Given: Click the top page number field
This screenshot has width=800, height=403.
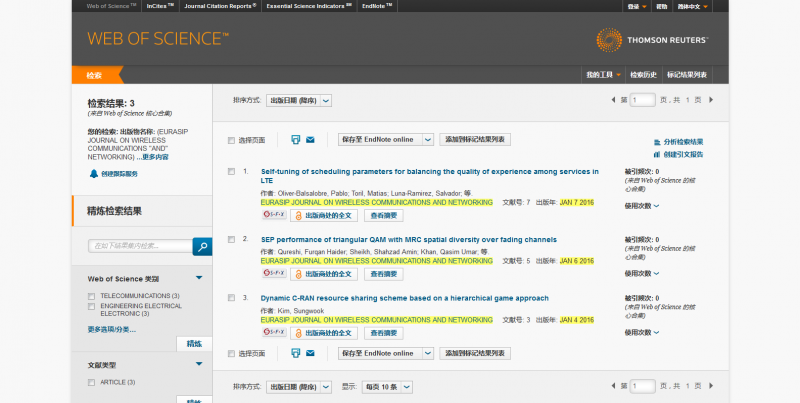Looking at the screenshot, I should pos(642,100).
